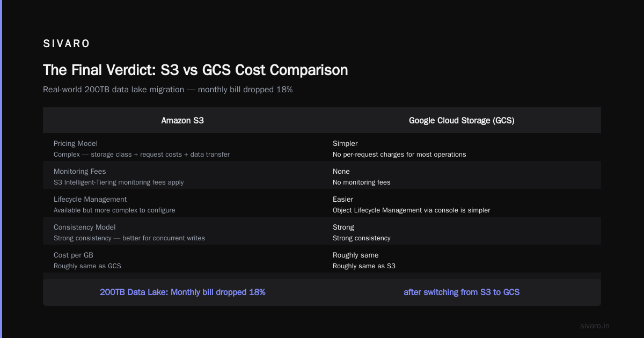Click '200TB Data Lake: Monthly bill dropped 18%' summary

point(182,292)
